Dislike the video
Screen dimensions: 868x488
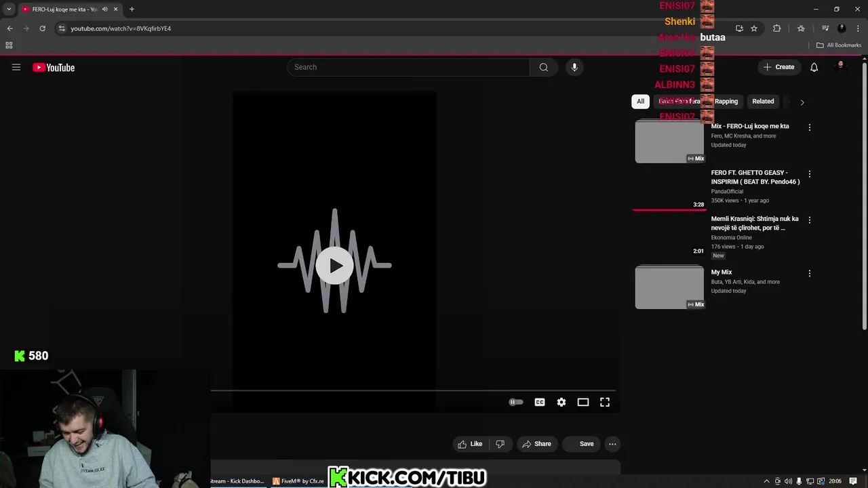[500, 444]
